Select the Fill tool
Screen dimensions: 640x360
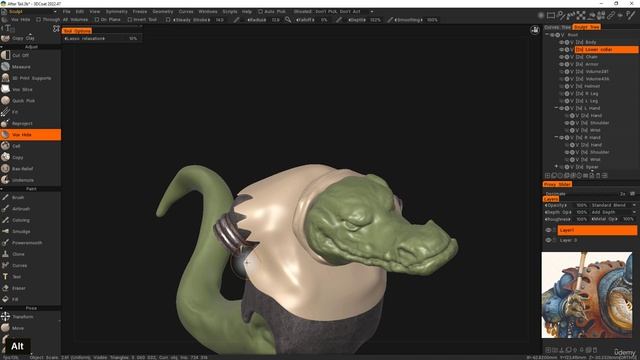click(x=31, y=299)
